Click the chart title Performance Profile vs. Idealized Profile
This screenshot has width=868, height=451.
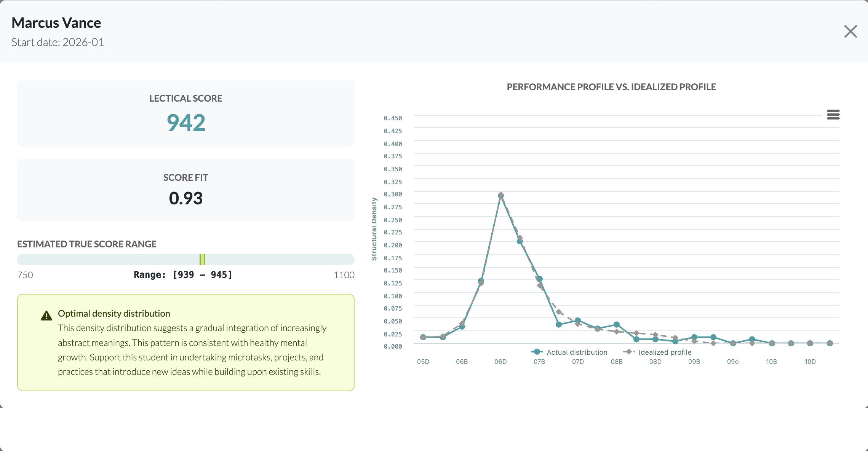tap(611, 87)
